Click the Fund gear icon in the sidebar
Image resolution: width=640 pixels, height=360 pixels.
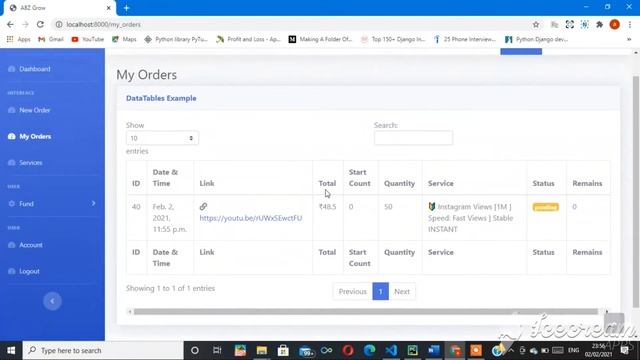[11, 203]
